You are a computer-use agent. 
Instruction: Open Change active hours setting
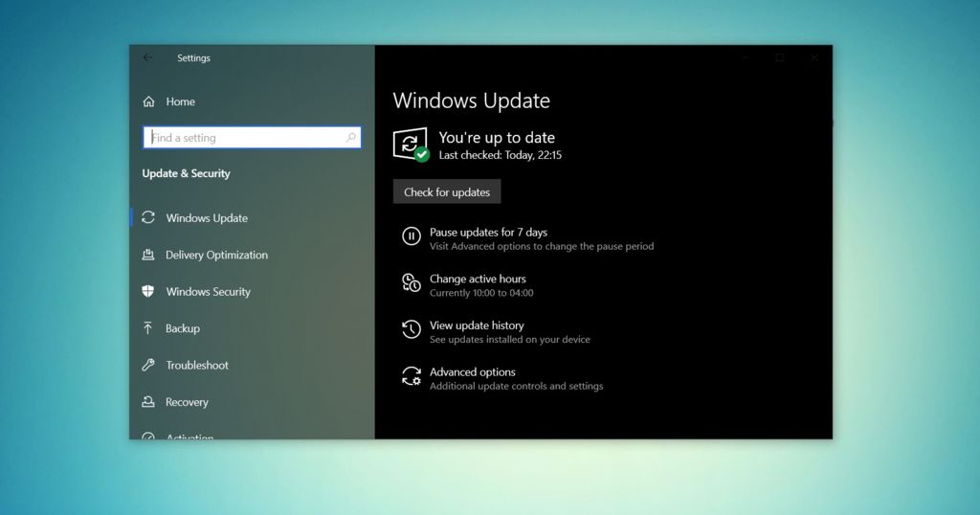point(478,280)
